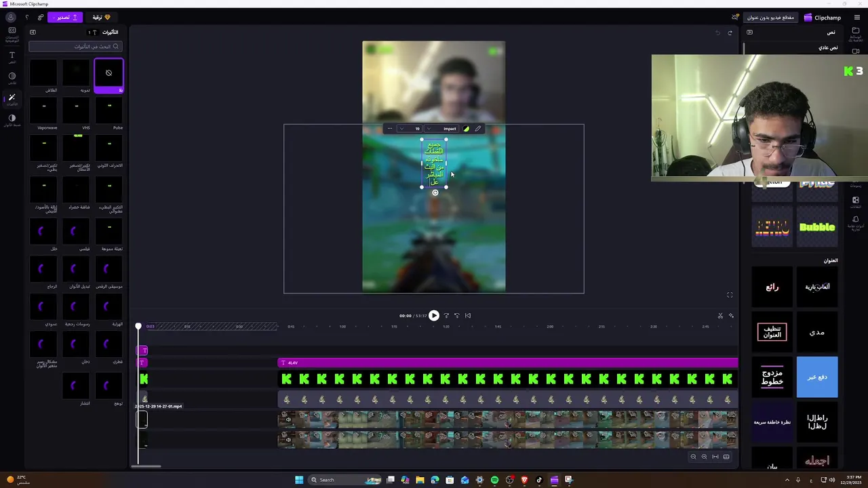Click the Redo arrow above preview
Viewport: 868px width, 488px height.
tap(730, 33)
